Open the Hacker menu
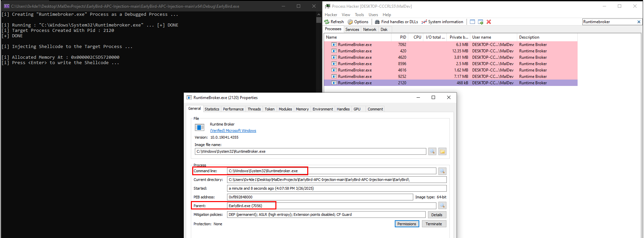Viewport: 644px width, 238px height. click(331, 15)
